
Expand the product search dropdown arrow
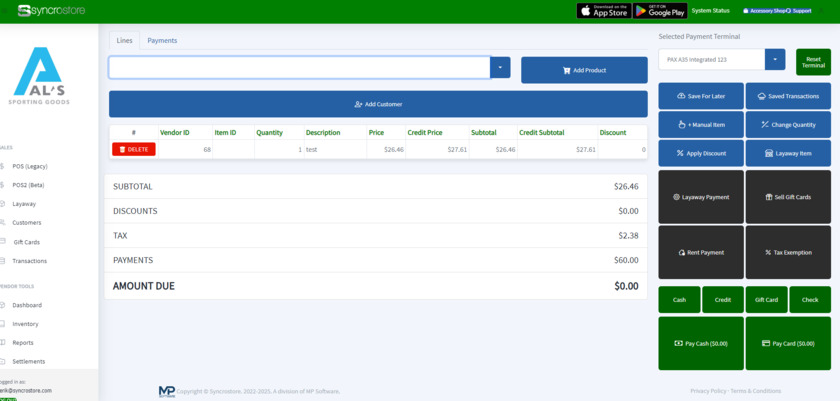click(500, 67)
